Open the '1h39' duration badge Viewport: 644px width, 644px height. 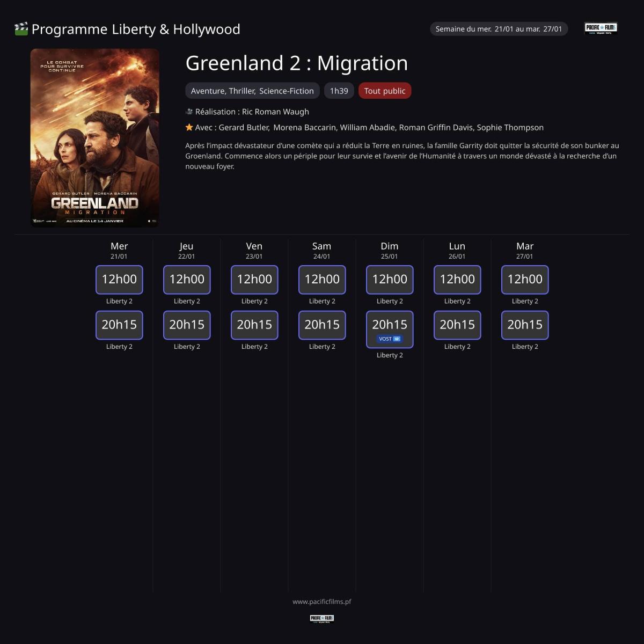tap(339, 91)
